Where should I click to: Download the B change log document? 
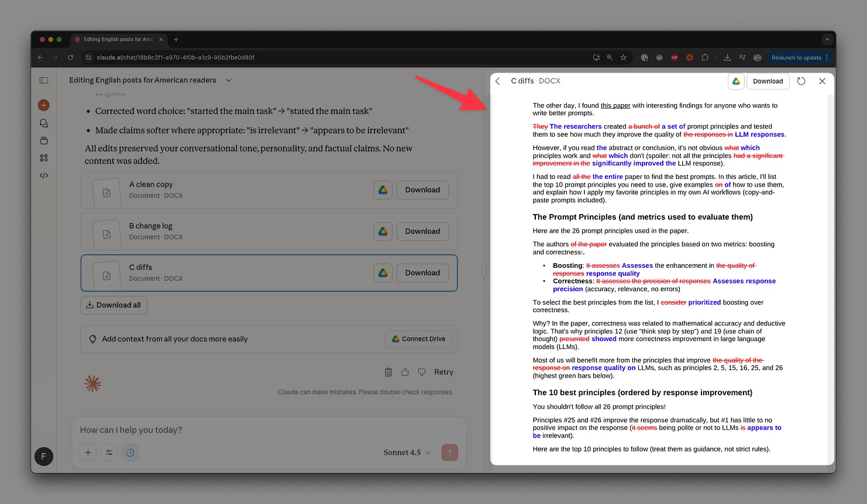coord(422,232)
